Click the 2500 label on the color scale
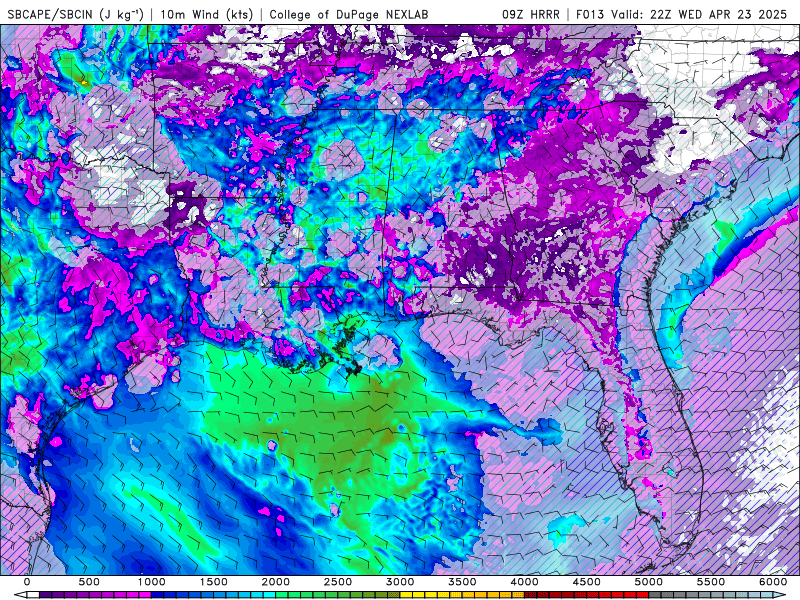Image resolution: width=800 pixels, height=600 pixels. click(338, 582)
